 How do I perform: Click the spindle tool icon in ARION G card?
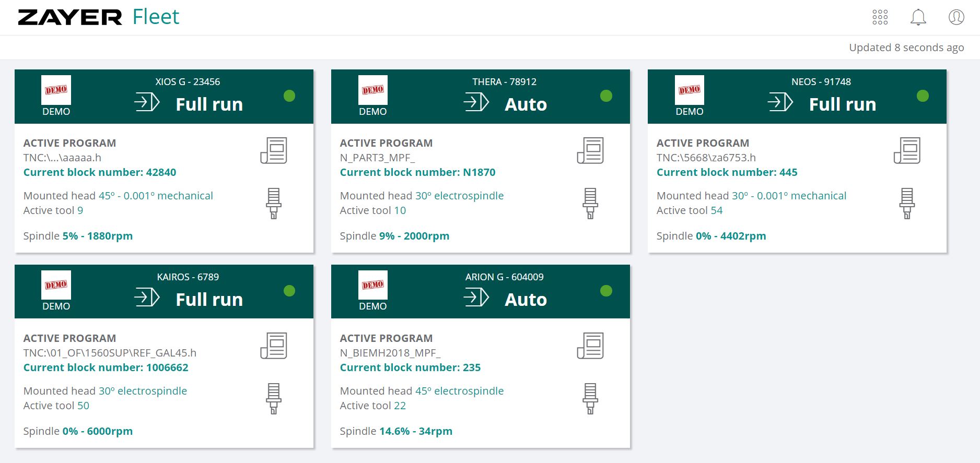590,399
